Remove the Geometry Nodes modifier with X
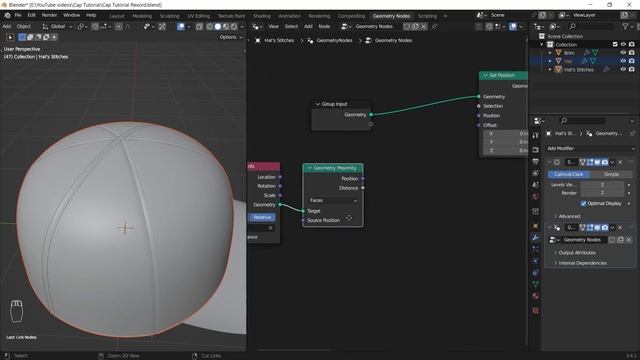This screenshot has width=640, height=360. (x=620, y=227)
